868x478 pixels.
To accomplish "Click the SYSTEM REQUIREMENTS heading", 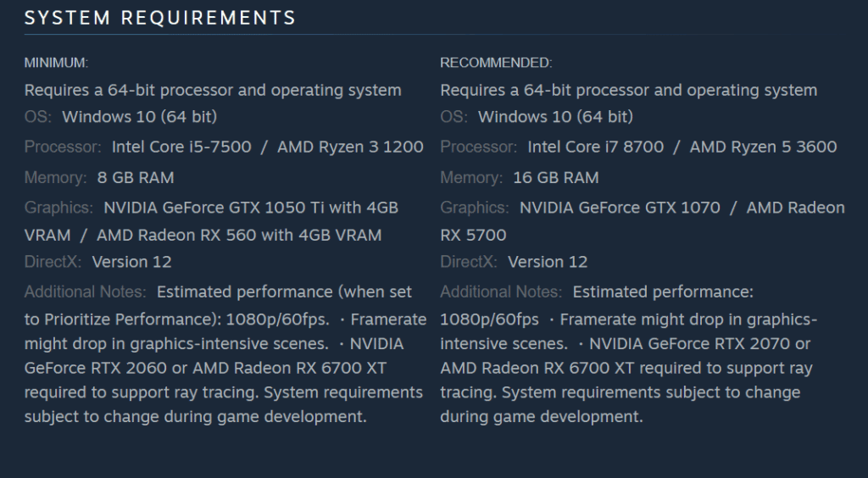I will coord(160,18).
